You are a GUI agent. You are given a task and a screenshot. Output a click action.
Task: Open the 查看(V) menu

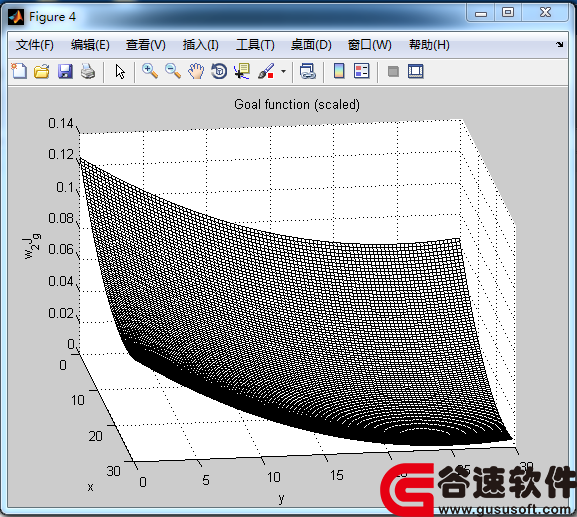146,45
